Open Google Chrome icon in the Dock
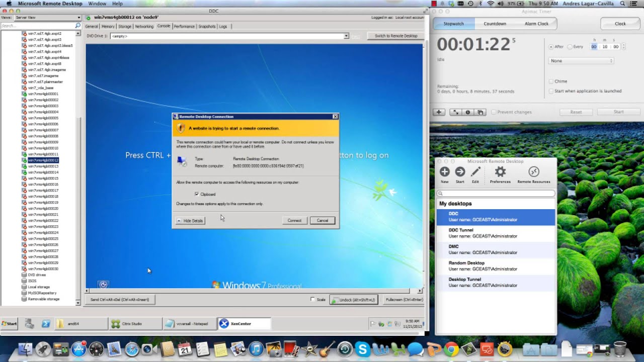The height and width of the screenshot is (362, 644). (451, 348)
